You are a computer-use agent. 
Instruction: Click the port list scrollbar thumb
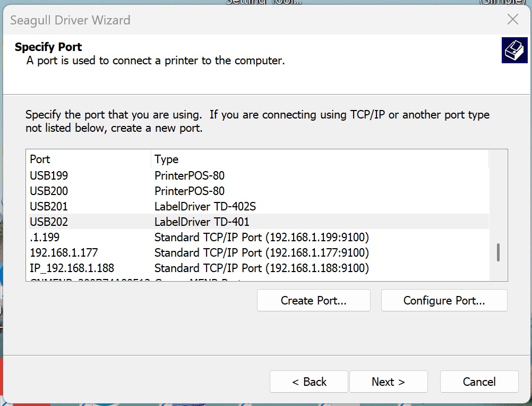[498, 252]
